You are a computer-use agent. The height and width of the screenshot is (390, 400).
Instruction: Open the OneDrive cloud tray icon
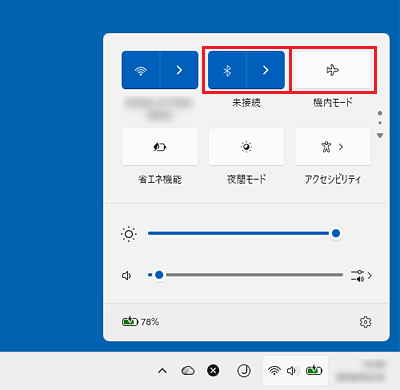(x=188, y=371)
